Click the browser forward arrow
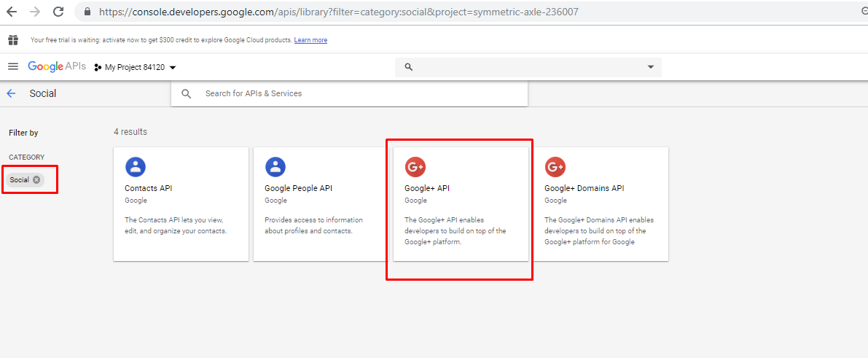868x358 pixels. (x=35, y=12)
